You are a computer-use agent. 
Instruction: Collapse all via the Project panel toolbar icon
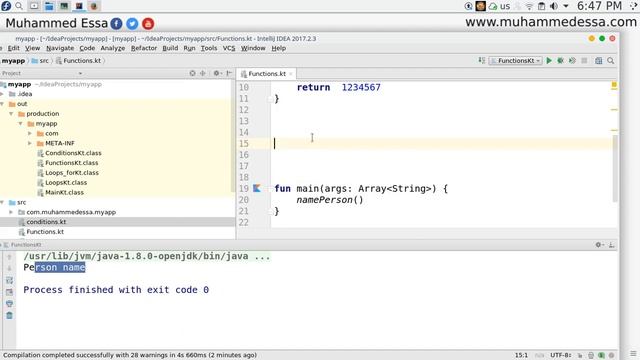203,73
